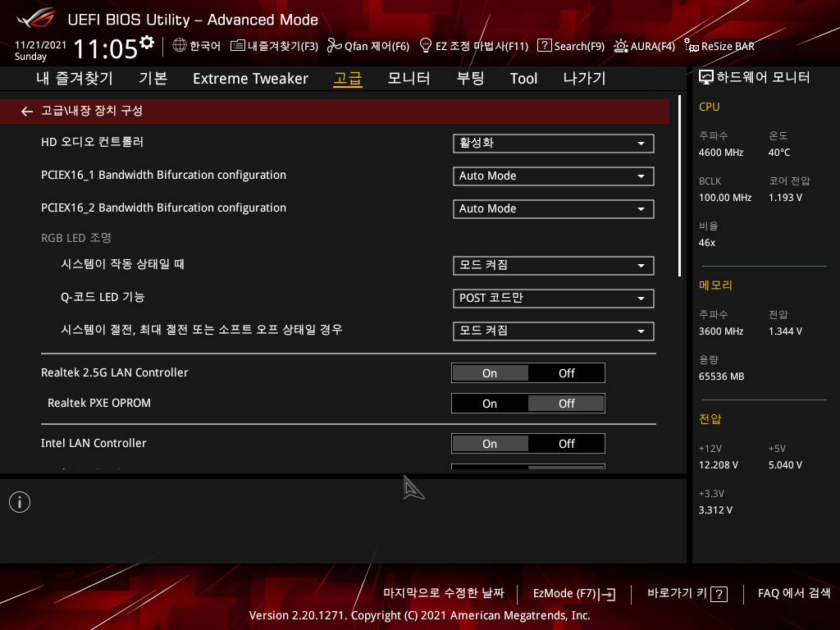Open 내 즐겨찾기 tab
The width and height of the screenshot is (840, 630).
click(x=75, y=79)
